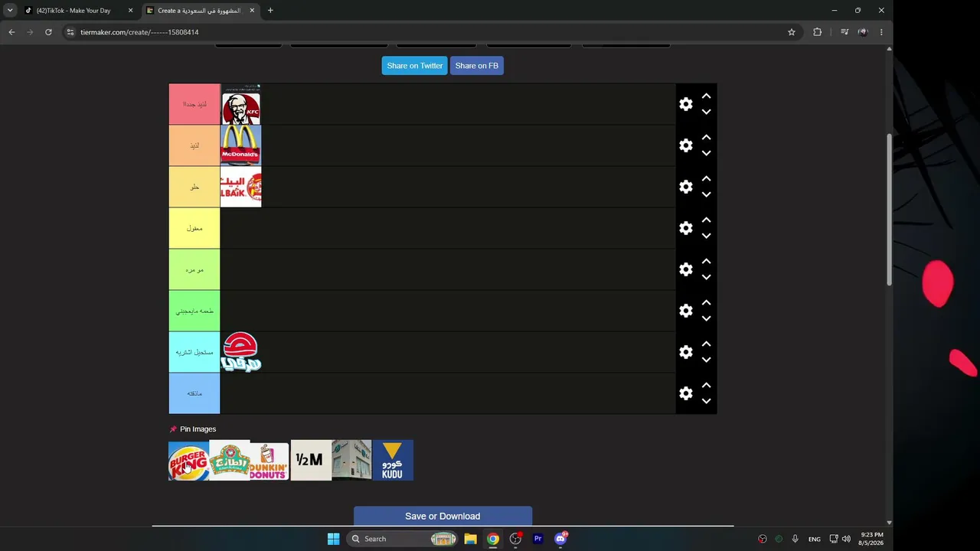This screenshot has height=551, width=980.
Task: Open settings gear for the darker green tier row
Action: (x=686, y=311)
